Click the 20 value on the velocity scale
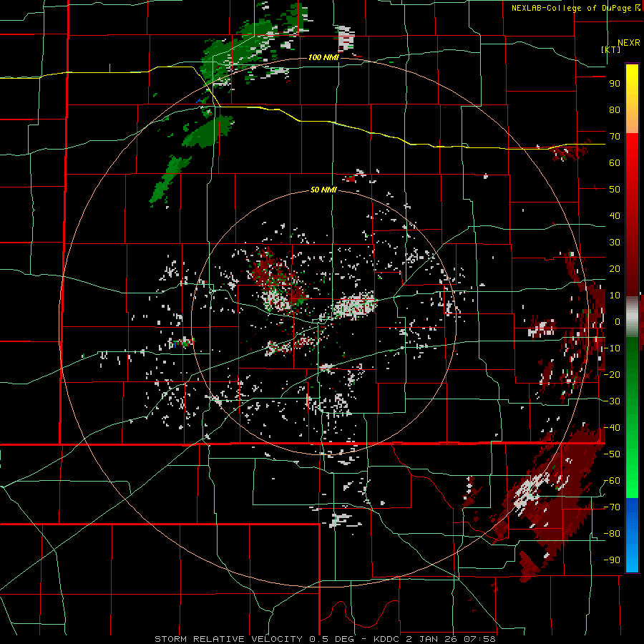 (x=615, y=268)
